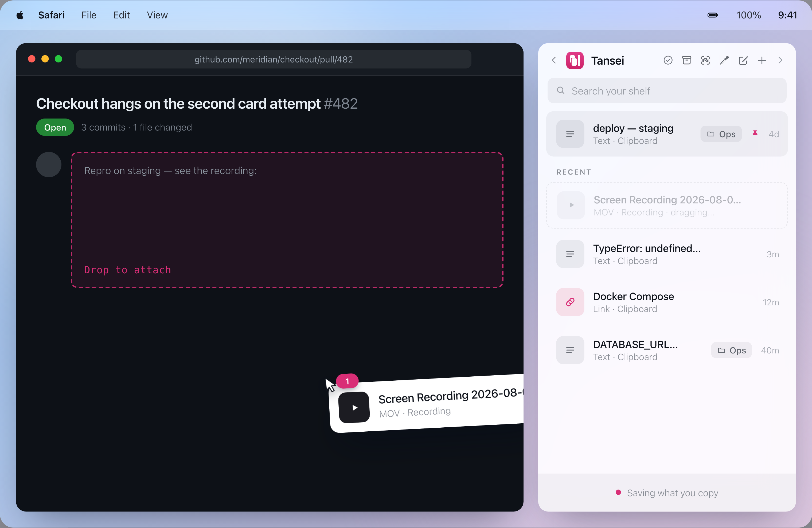Screen dimensions: 812x528
Task: Select the TypeError: undefined... clipboard item
Action: [667, 254]
